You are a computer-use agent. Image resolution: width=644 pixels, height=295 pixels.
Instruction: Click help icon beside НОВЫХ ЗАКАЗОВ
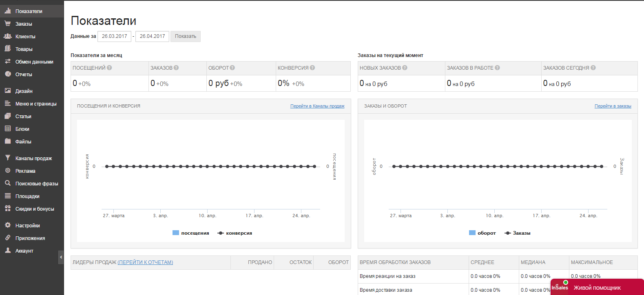(x=405, y=68)
